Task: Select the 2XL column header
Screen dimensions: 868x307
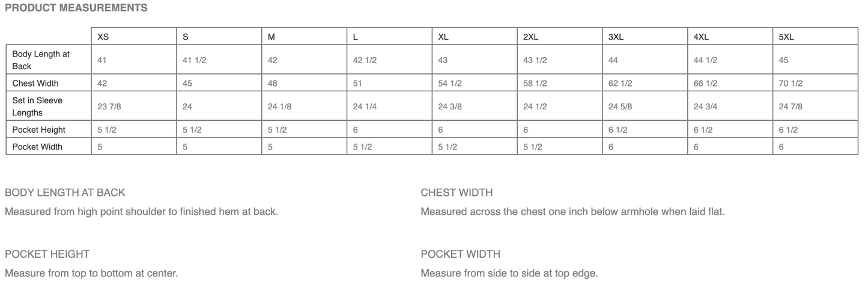Action: 531,37
